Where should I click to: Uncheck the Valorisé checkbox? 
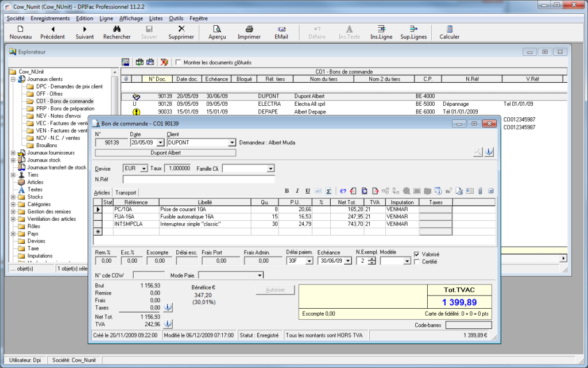click(x=417, y=254)
